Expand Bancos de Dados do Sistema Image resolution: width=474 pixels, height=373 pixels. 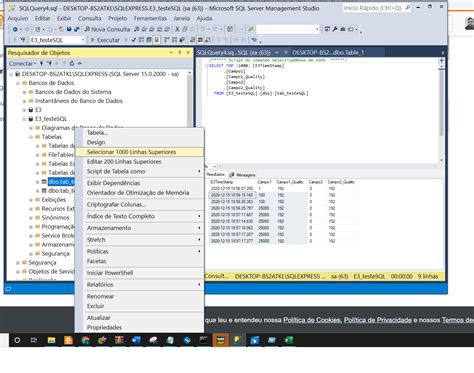24,92
